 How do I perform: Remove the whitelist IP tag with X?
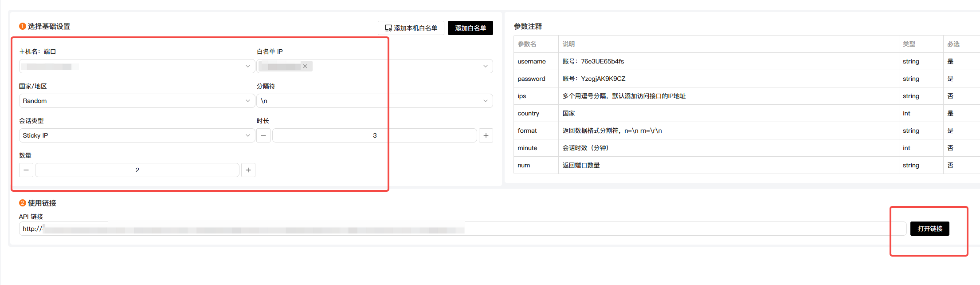pos(305,66)
